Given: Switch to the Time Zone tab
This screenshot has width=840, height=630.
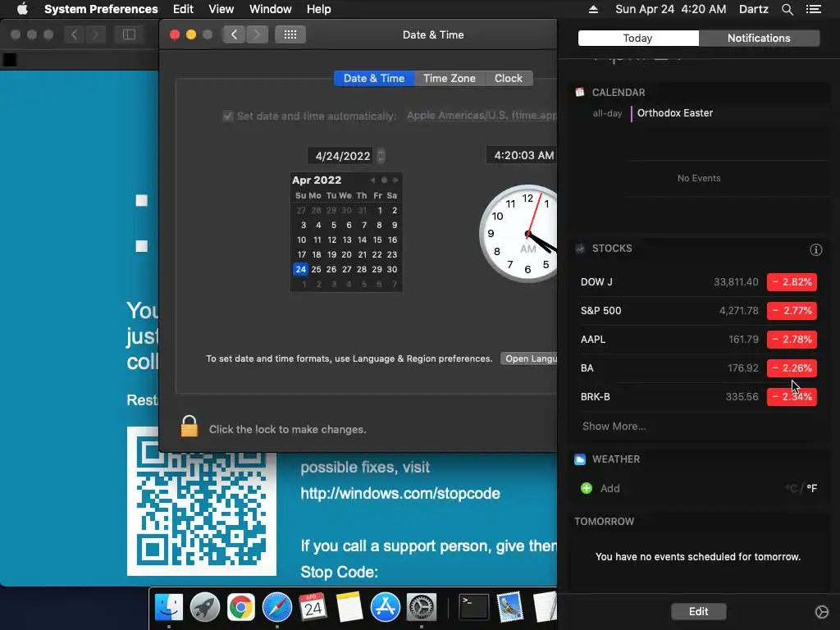Looking at the screenshot, I should [450, 78].
